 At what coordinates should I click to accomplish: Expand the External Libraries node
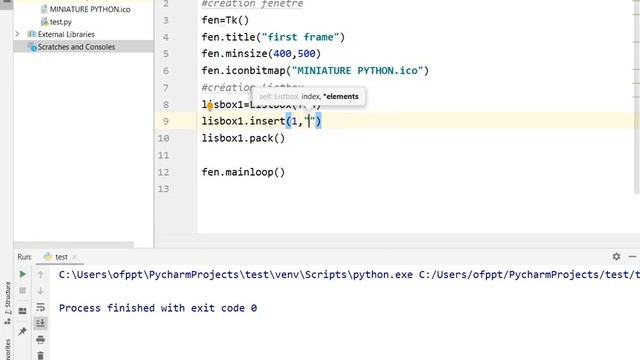tap(17, 34)
